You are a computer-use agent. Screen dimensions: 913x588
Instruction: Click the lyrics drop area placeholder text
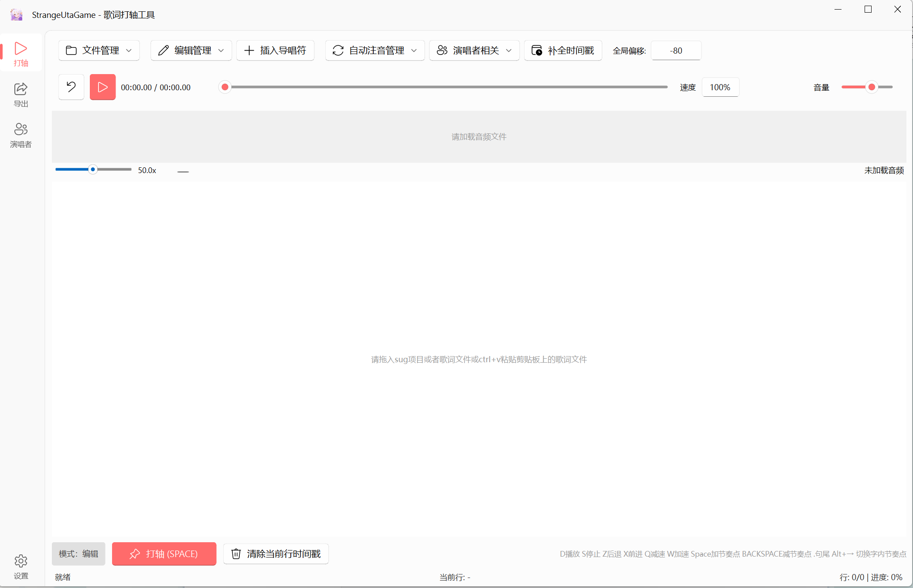pyautogui.click(x=479, y=360)
